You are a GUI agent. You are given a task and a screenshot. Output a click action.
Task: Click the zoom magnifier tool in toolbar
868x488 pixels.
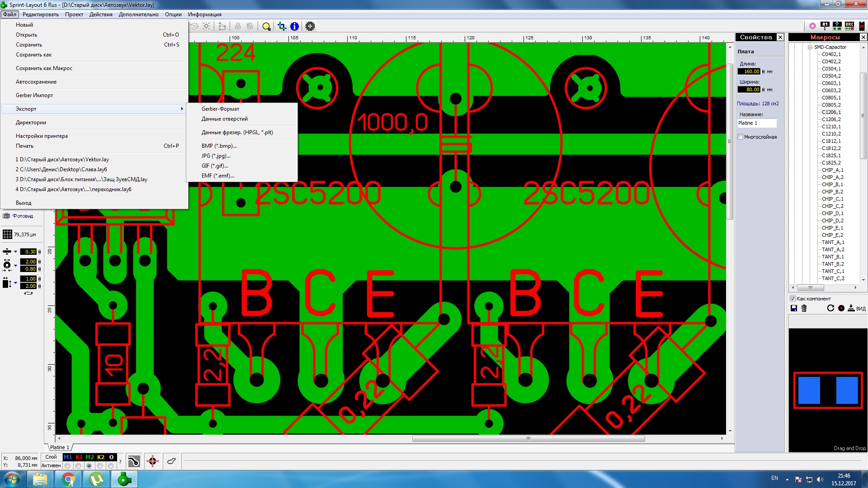tap(267, 26)
